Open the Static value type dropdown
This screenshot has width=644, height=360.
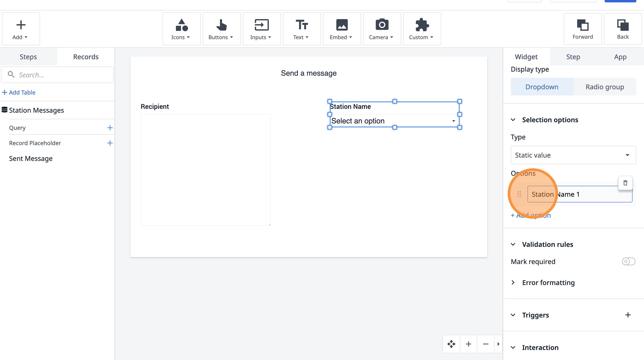[x=573, y=155]
